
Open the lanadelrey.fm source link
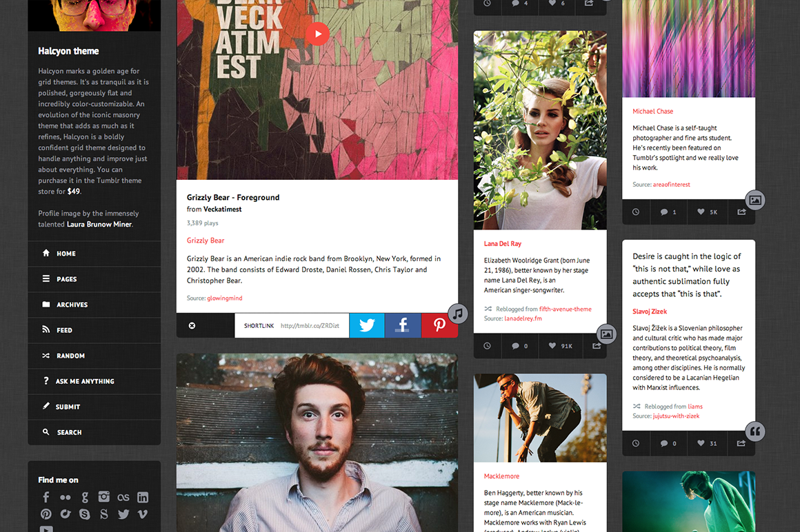[523, 318]
